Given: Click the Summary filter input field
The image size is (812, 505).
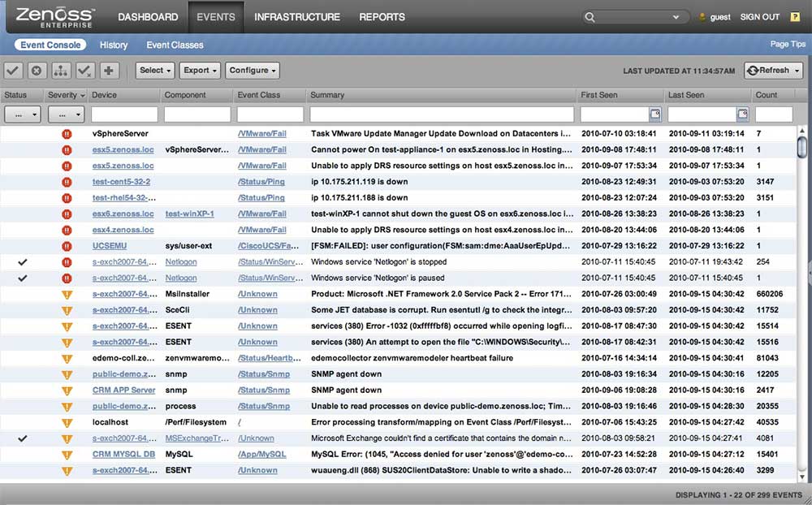Looking at the screenshot, I should (x=442, y=114).
